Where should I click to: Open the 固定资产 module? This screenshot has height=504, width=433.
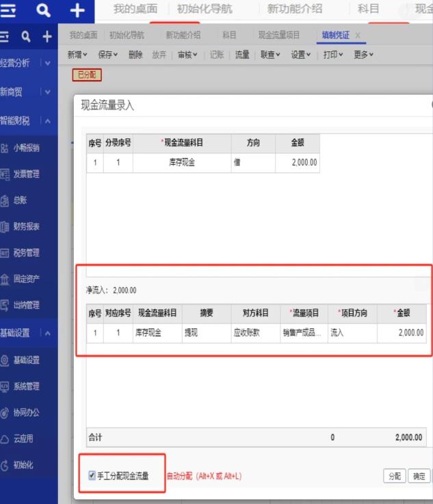tap(26, 279)
